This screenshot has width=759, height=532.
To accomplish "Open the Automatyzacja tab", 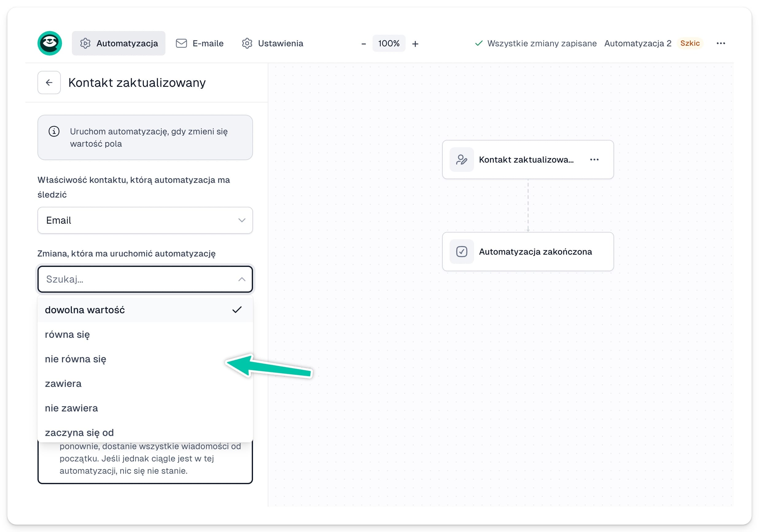I will (118, 43).
